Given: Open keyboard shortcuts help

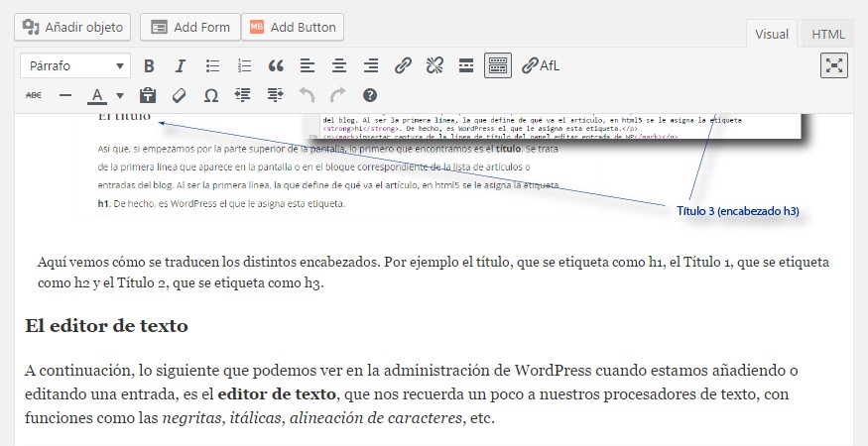Looking at the screenshot, I should point(370,95).
